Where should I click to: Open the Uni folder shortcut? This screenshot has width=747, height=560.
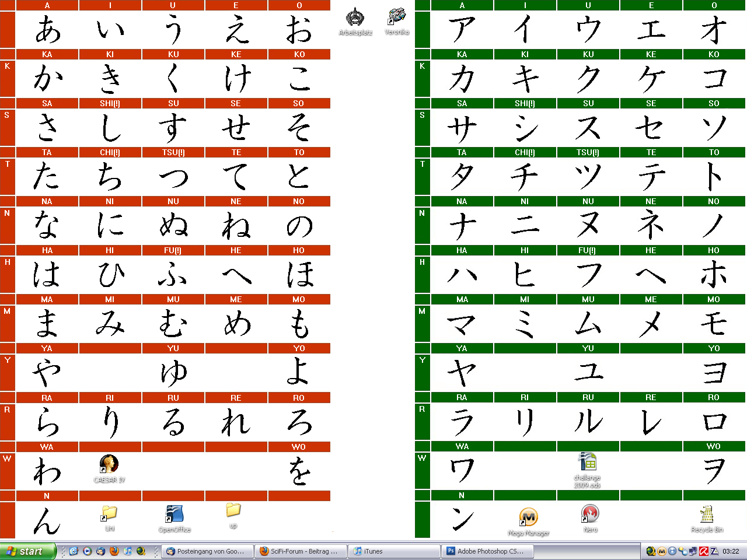pos(109,514)
